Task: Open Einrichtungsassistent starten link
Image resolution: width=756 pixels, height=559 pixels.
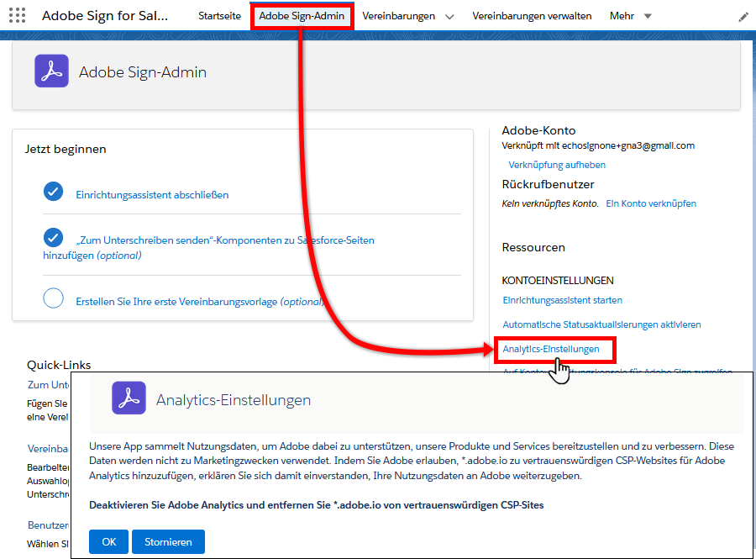Action: (562, 300)
